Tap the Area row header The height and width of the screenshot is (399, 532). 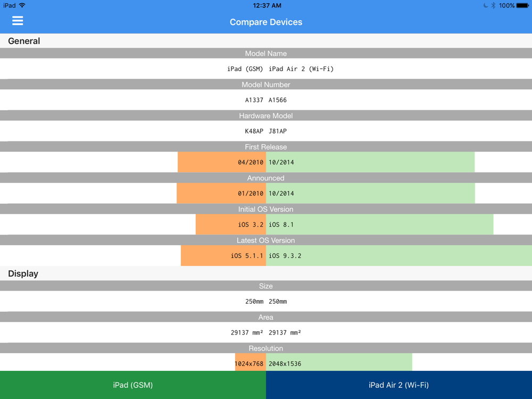point(266,317)
